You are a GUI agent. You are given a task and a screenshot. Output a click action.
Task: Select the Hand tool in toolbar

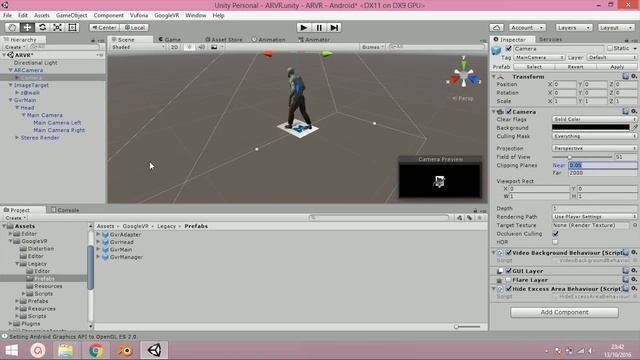tap(12, 27)
